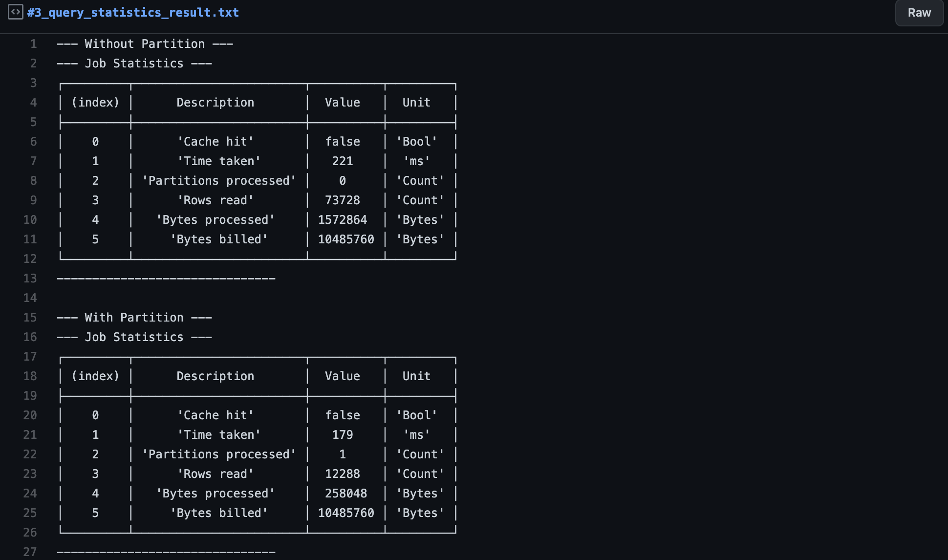Select line number 27
The height and width of the screenshot is (560, 948).
pyautogui.click(x=30, y=552)
